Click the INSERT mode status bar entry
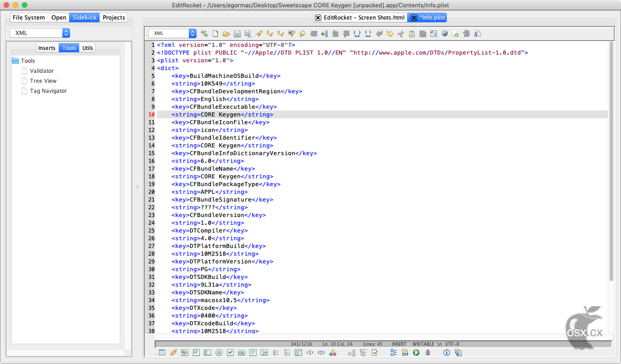 pos(399,344)
